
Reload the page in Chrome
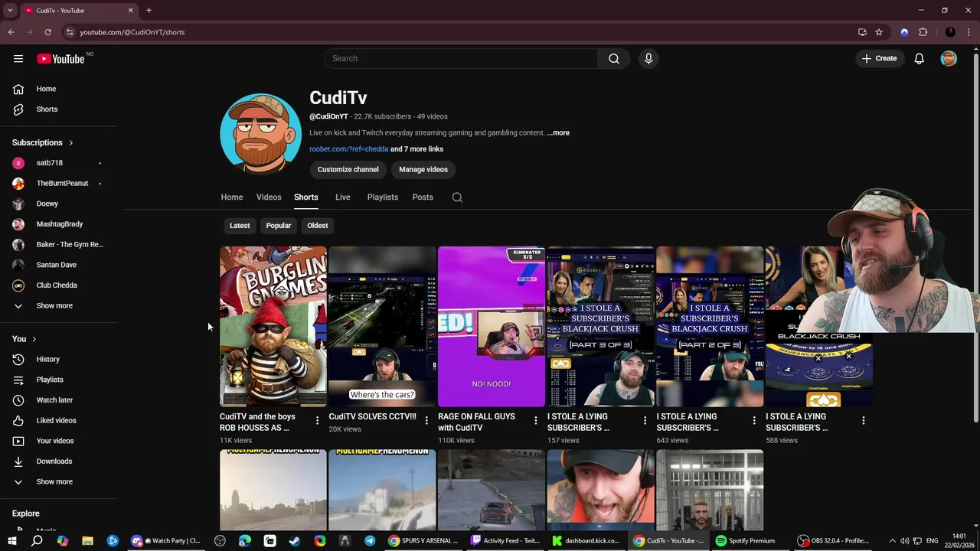click(47, 32)
